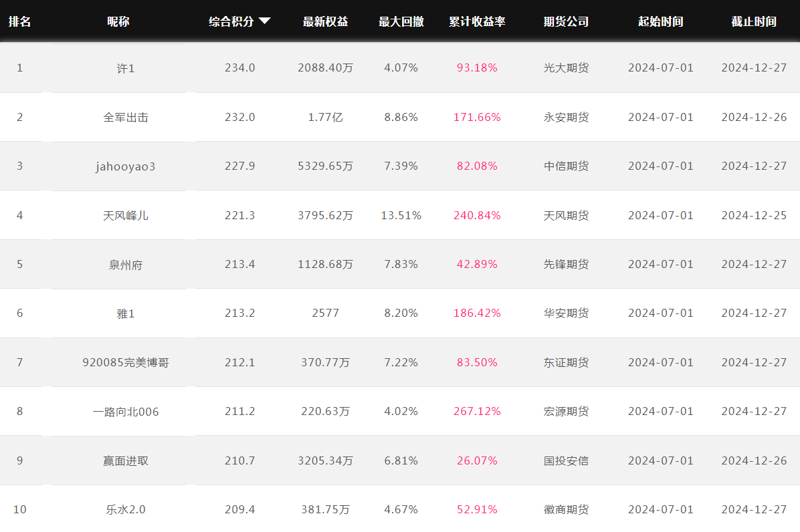Click company 中信期货
The image size is (800, 532).
(x=566, y=166)
